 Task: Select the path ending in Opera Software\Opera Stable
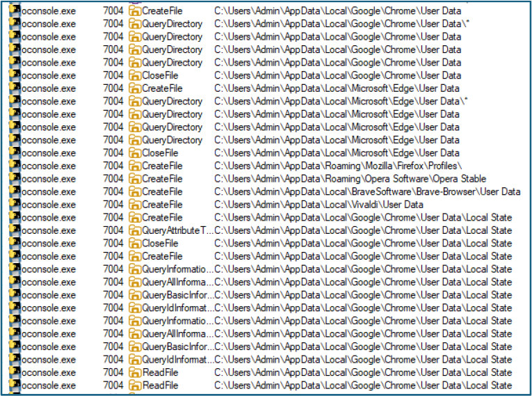[350, 179]
